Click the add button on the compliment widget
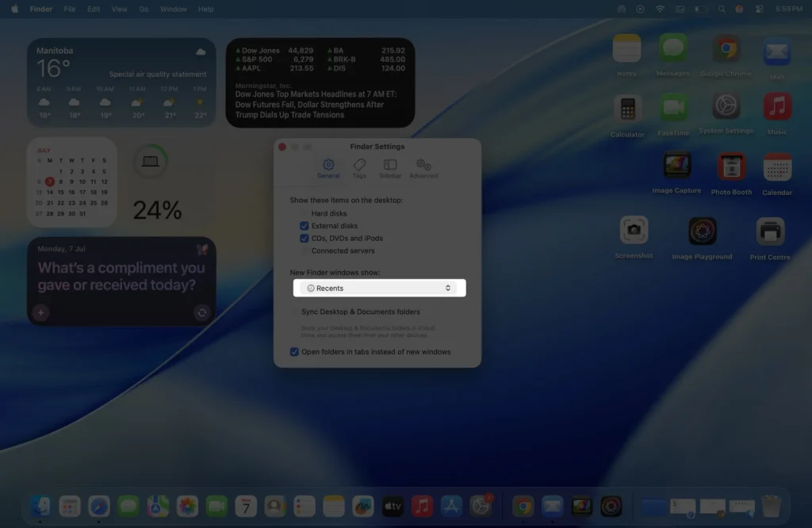Image resolution: width=812 pixels, height=528 pixels. point(40,312)
